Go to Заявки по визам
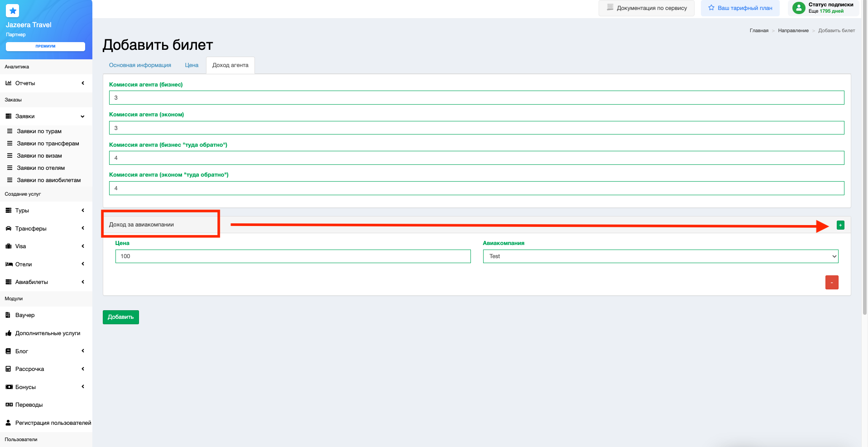868x447 pixels. click(39, 156)
